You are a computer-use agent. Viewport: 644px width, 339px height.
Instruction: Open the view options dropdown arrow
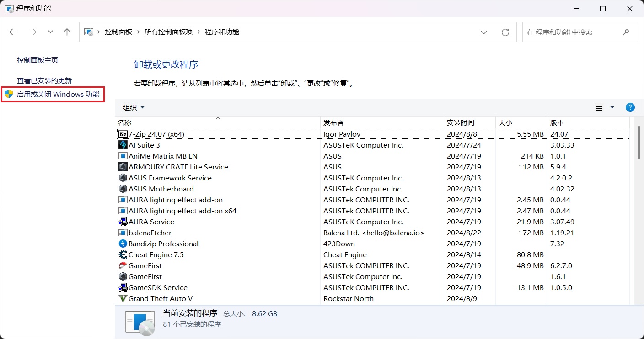coord(612,107)
